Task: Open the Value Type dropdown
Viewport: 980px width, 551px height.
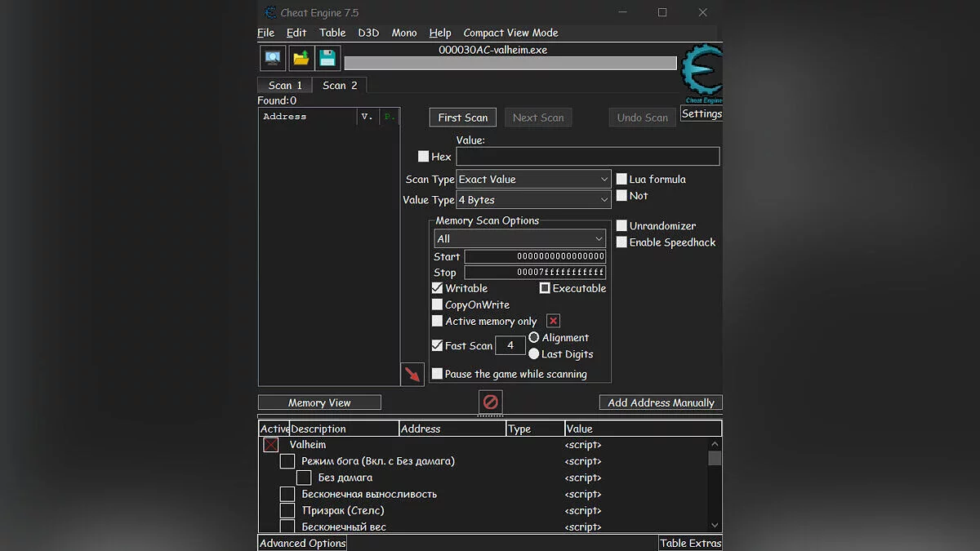Action: [x=533, y=200]
